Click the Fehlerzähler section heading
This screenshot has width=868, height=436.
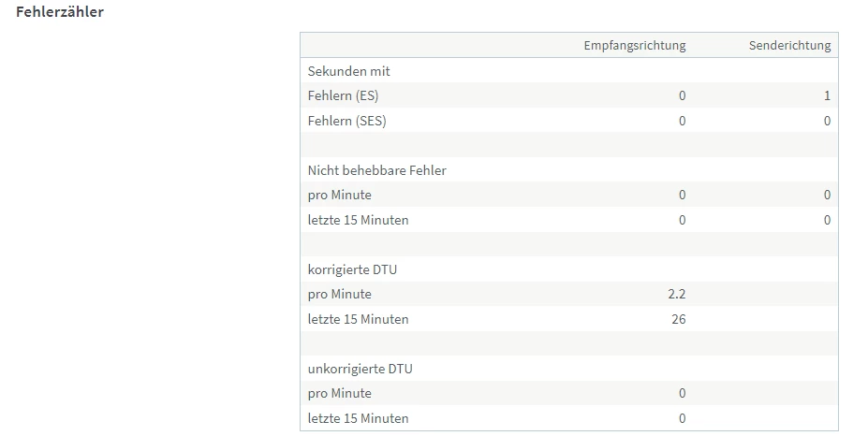pos(60,12)
